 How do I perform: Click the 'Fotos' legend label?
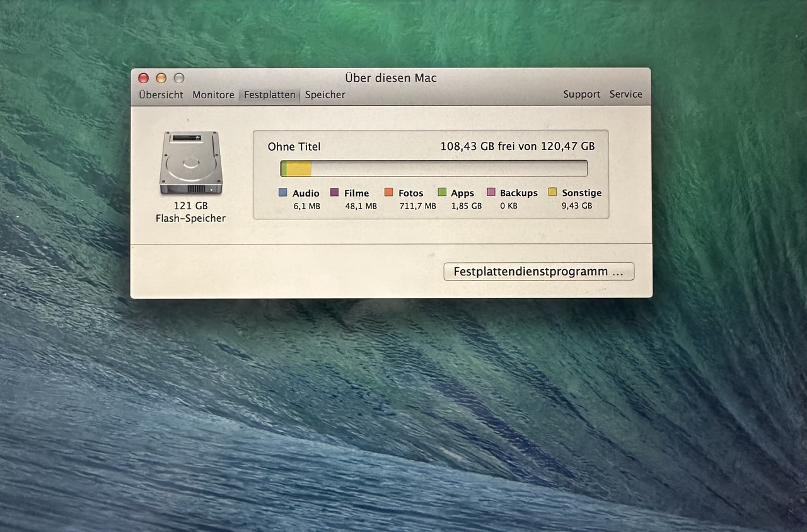coord(411,193)
